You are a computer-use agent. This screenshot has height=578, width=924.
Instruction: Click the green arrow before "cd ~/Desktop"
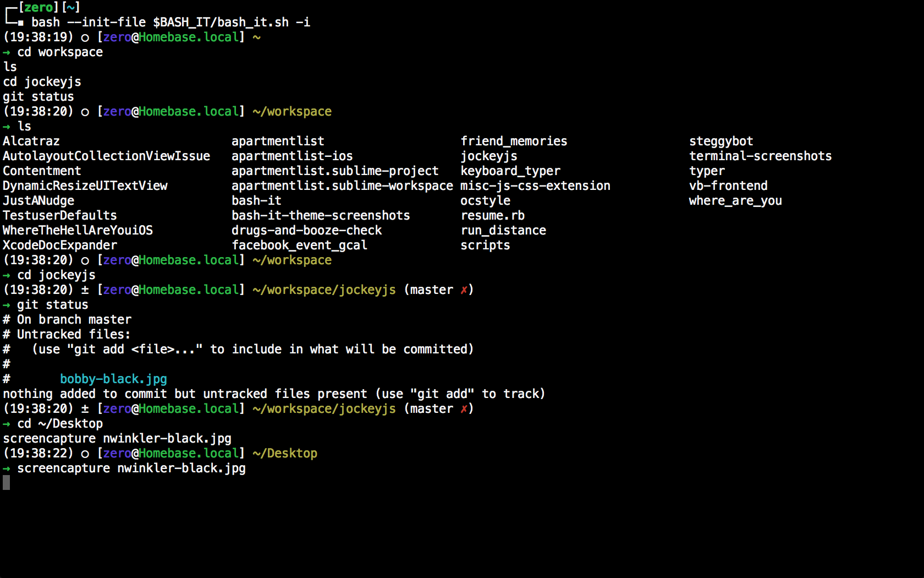[x=7, y=424]
